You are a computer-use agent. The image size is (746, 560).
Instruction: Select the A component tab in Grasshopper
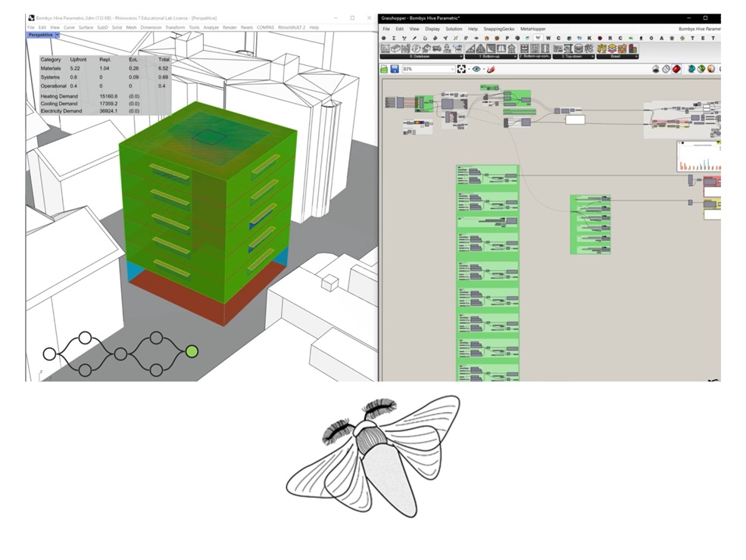click(661, 38)
